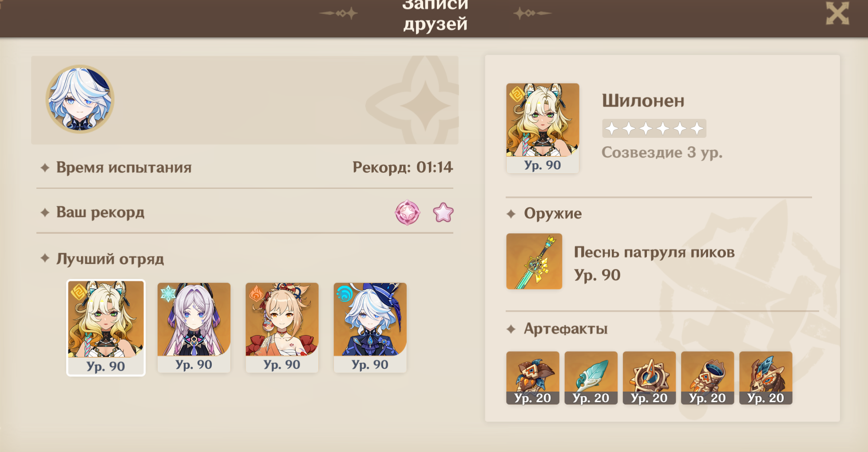Close the Записи друзей window
868x452 pixels.
(837, 13)
